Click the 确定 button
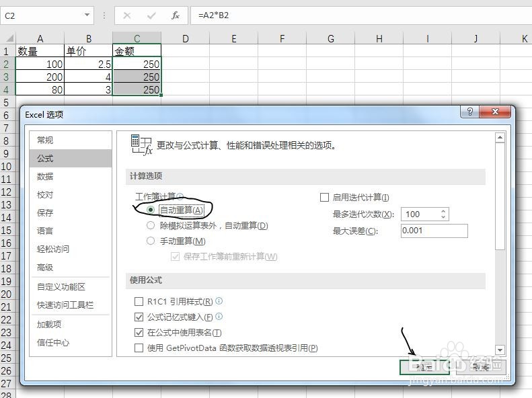The image size is (532, 398). pos(424,367)
